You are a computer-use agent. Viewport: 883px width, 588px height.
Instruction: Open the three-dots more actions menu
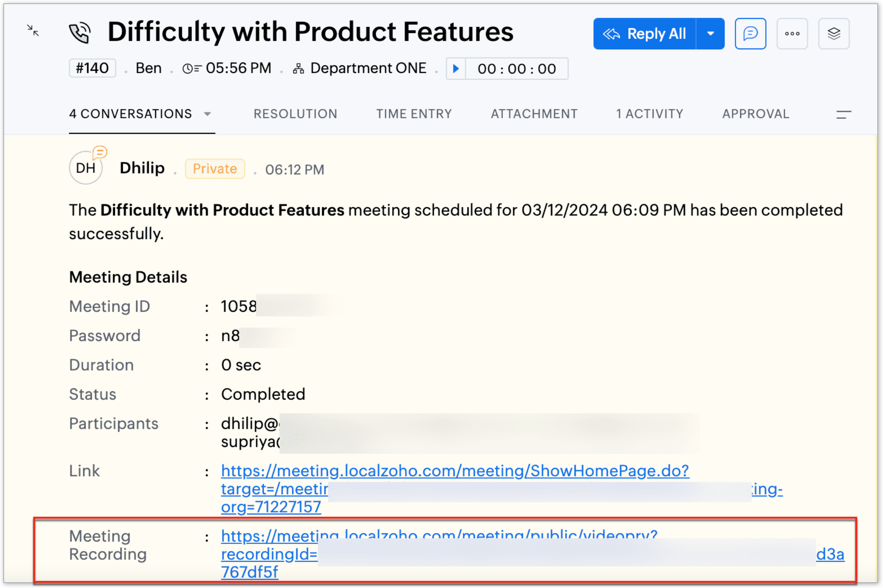(792, 34)
